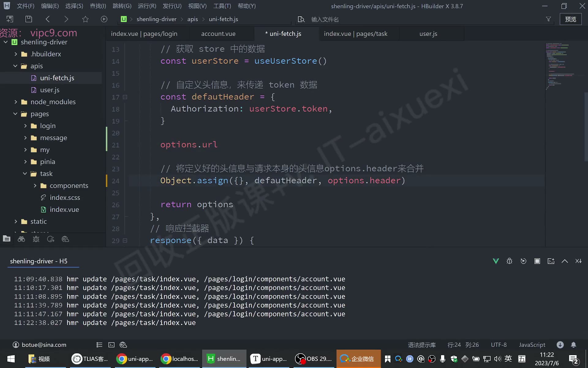Image resolution: width=588 pixels, height=368 pixels.
Task: Toggle code fold at line 29
Action: point(125,241)
